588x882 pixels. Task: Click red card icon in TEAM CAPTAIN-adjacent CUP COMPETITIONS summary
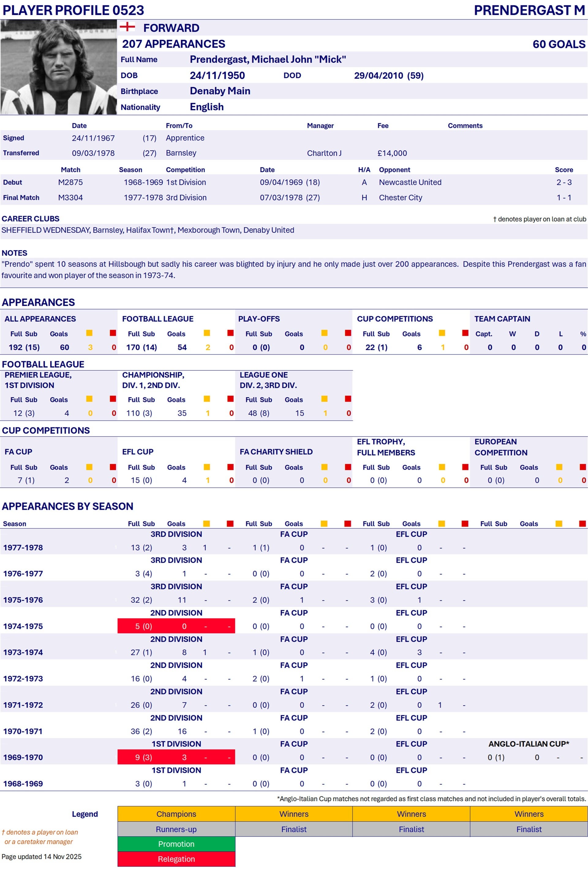coord(466,333)
